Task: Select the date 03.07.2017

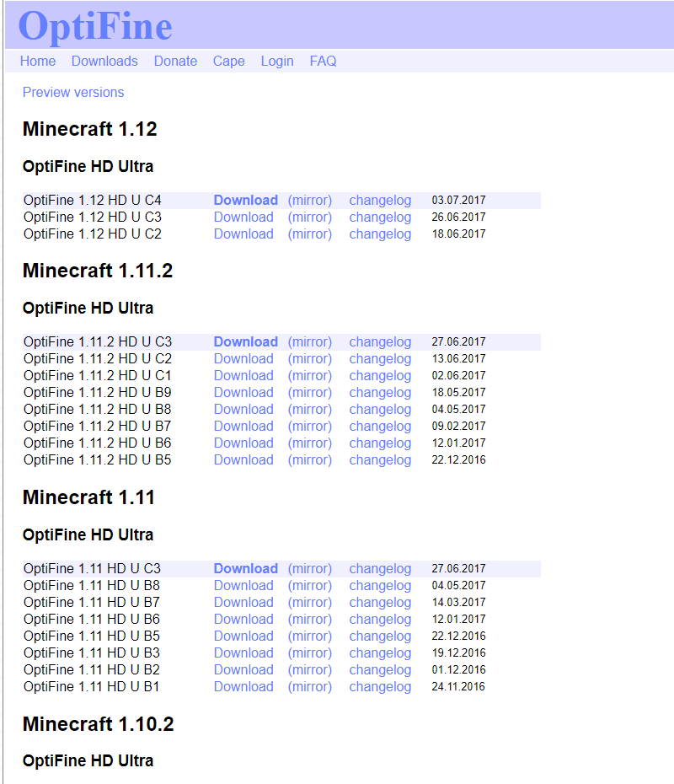Action: tap(458, 200)
